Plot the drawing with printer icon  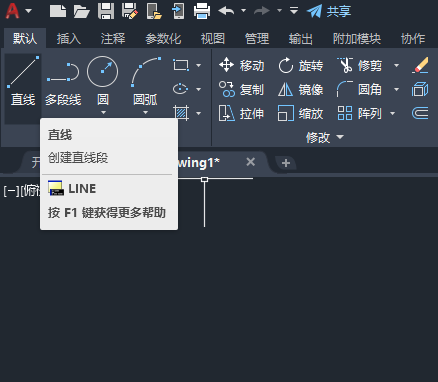pos(202,11)
